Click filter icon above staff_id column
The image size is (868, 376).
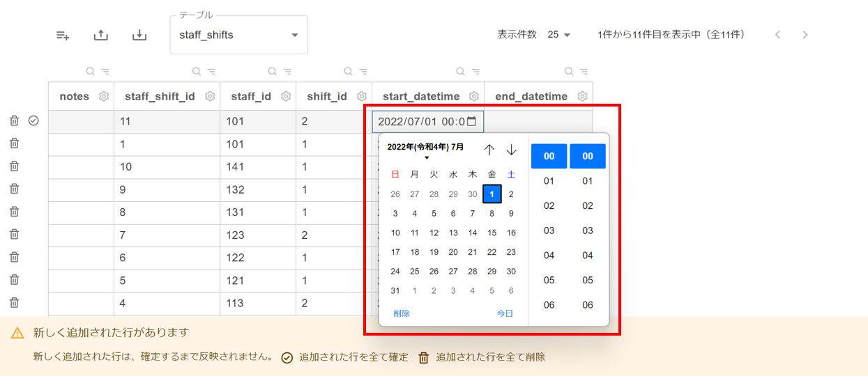tap(287, 71)
